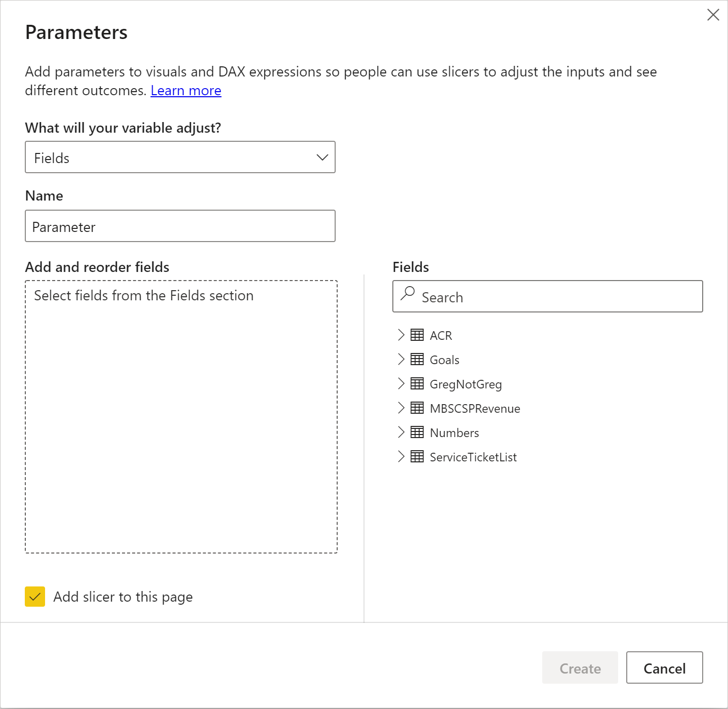Click the ServiceTicketList table icon
Image resolution: width=728 pixels, height=709 pixels.
(x=417, y=456)
